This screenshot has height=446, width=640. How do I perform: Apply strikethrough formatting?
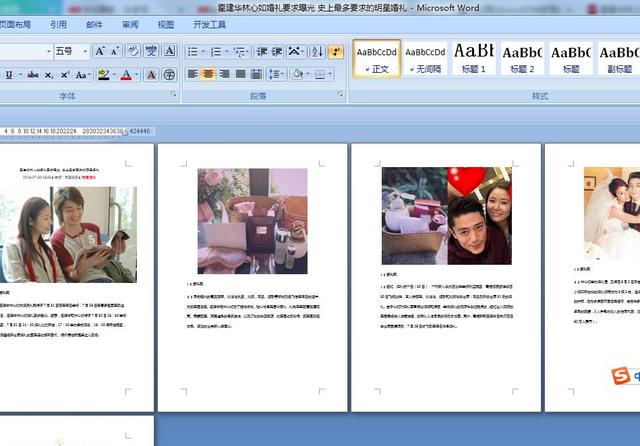coord(33,74)
